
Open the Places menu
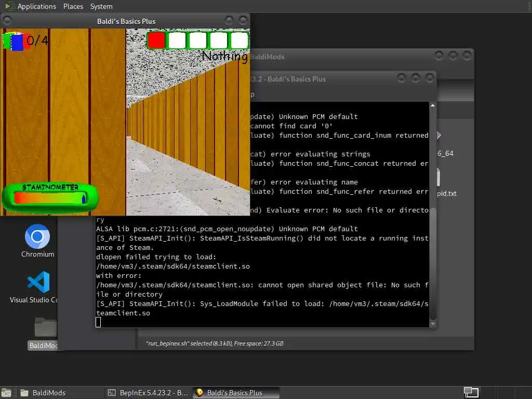73,6
